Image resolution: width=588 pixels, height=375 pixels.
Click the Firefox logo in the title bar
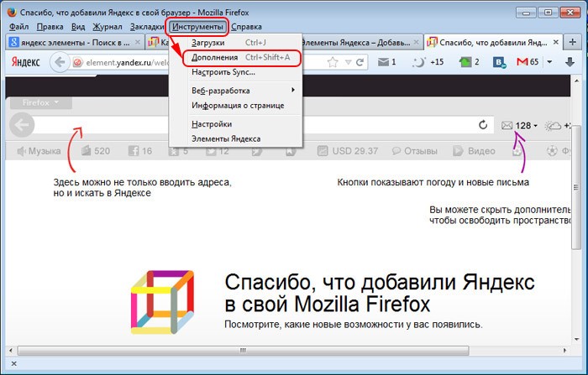tap(12, 12)
